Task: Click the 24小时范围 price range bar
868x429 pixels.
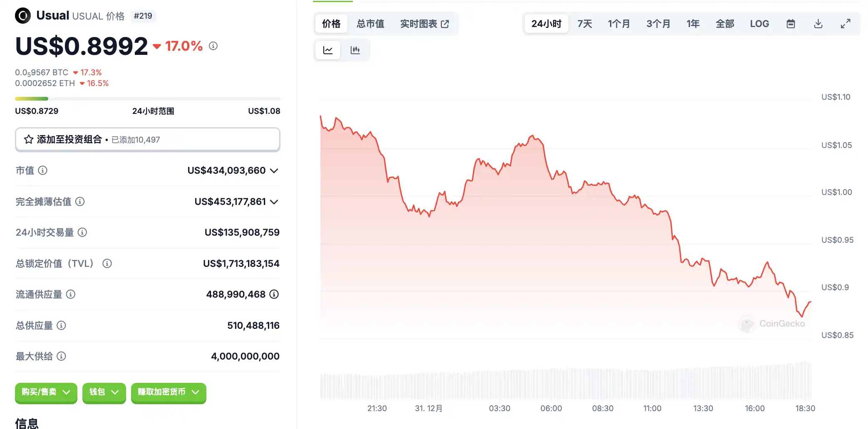Action: pyautogui.click(x=147, y=99)
